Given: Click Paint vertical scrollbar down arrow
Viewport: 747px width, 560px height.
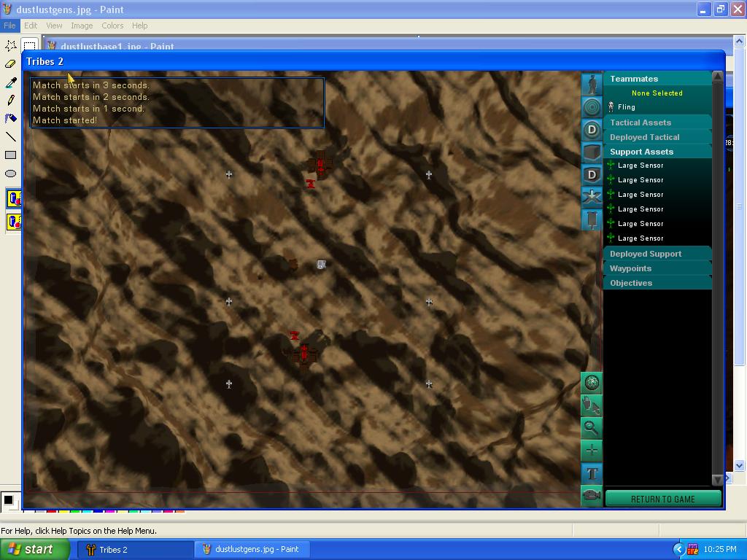Looking at the screenshot, I should tap(740, 466).
